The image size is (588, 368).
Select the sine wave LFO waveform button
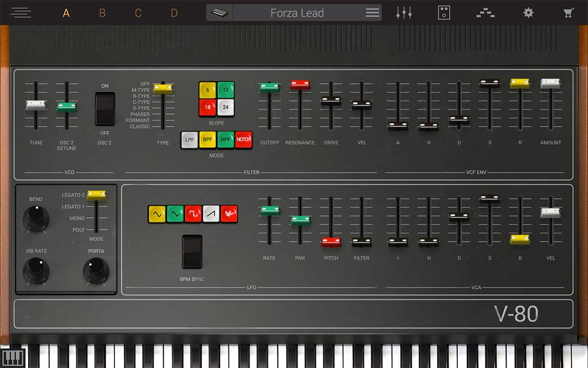(157, 214)
